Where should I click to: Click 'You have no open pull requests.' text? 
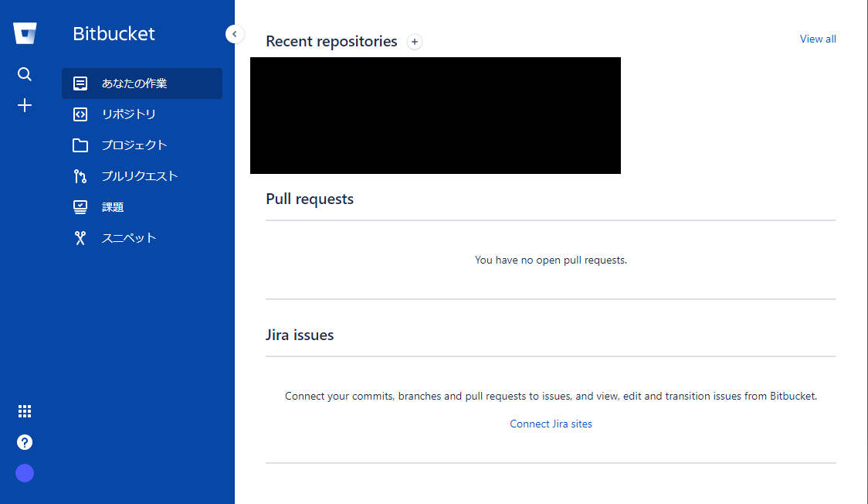point(551,260)
